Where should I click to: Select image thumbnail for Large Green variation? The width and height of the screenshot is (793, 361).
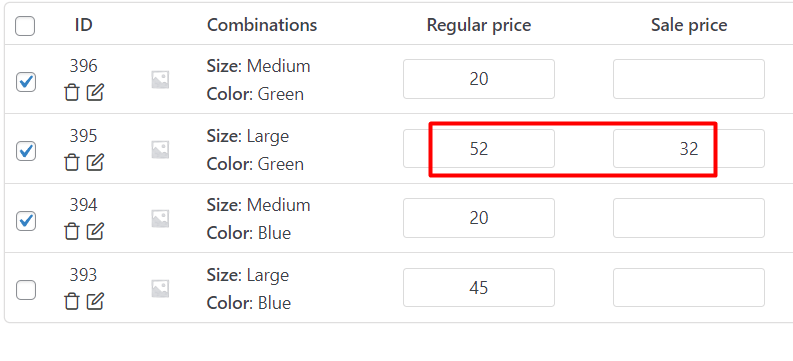(x=160, y=150)
